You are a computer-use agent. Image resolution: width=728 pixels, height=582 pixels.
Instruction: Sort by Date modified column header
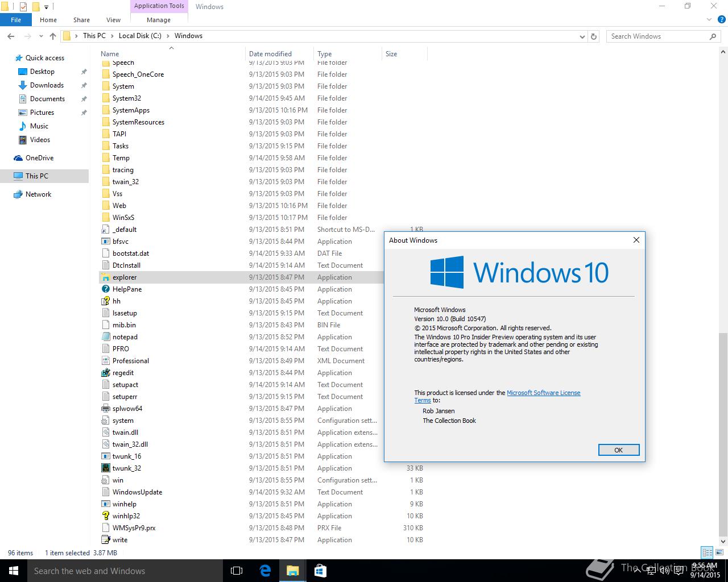(x=280, y=54)
